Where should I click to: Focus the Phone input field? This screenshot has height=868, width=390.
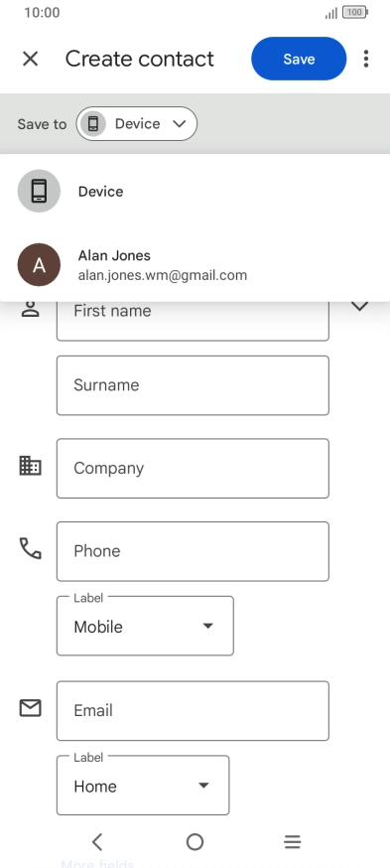point(193,551)
